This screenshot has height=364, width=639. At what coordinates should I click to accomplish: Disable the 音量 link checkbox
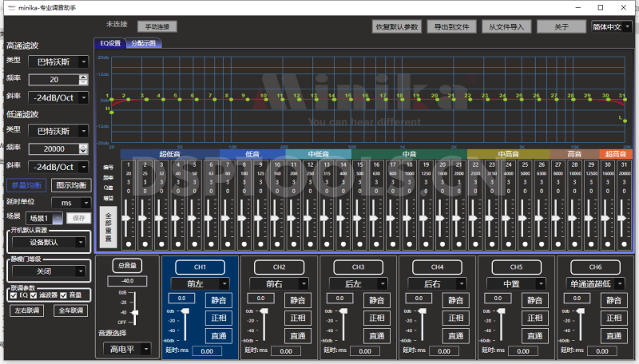pyautogui.click(x=64, y=295)
